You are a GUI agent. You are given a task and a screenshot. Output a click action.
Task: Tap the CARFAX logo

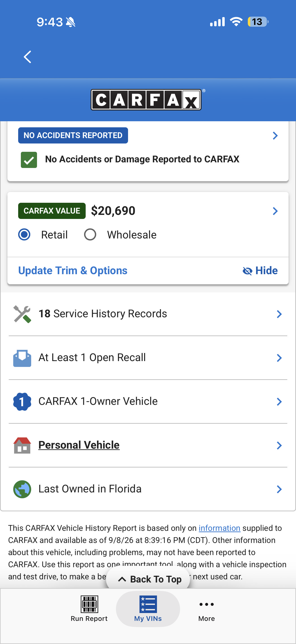(x=146, y=99)
